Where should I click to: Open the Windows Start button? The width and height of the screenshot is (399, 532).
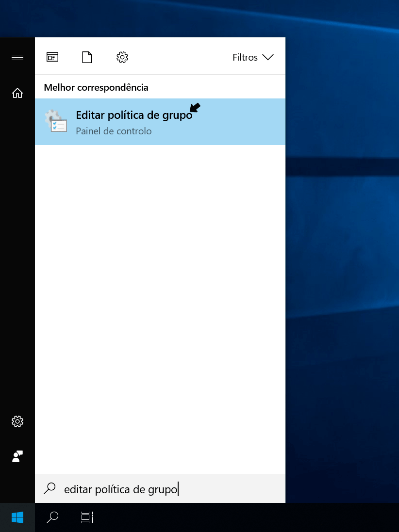tap(17, 517)
